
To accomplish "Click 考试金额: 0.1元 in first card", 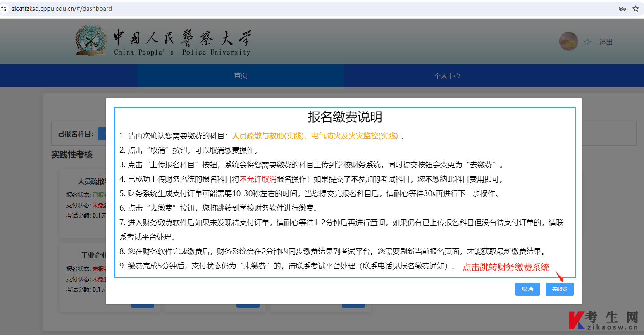I will click(x=86, y=216).
